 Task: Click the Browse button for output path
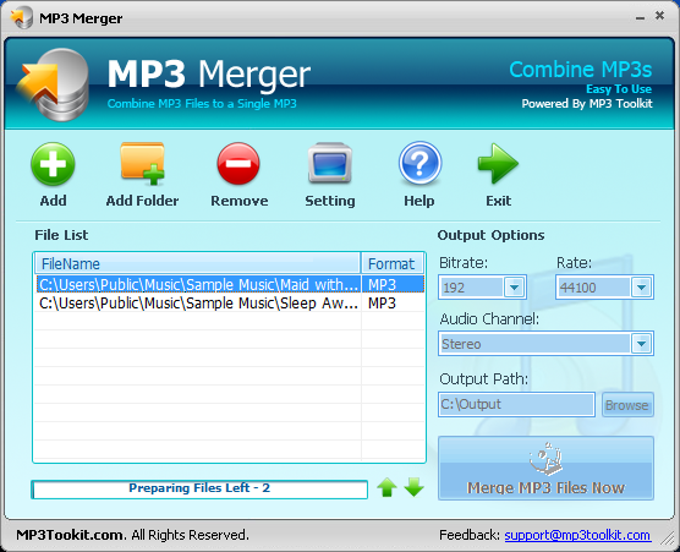point(627,405)
